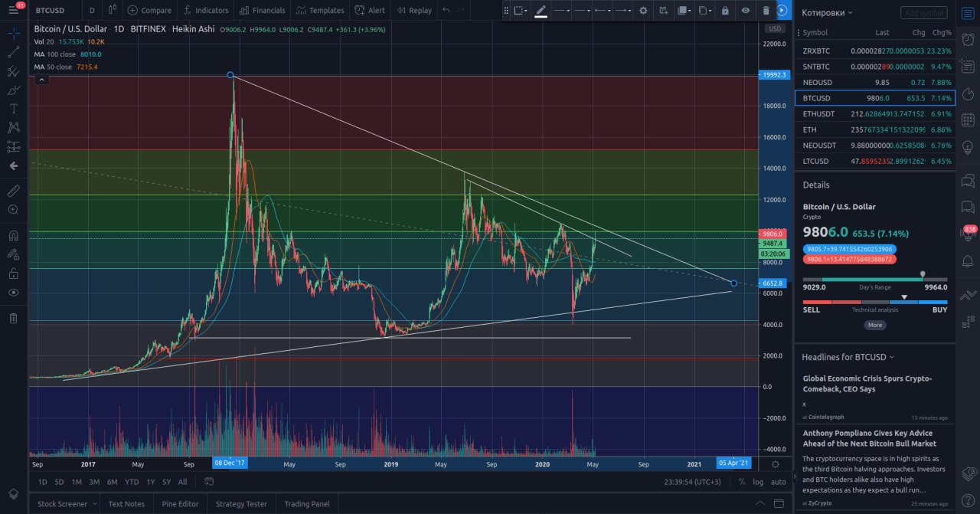Click the Add symbol input field
This screenshot has width=980, height=514.
point(924,13)
